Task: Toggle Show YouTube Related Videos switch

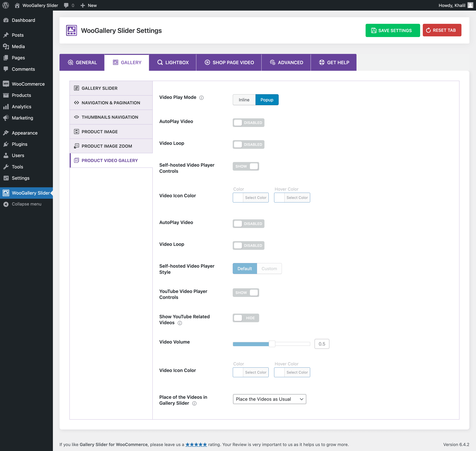Action: [x=246, y=318]
